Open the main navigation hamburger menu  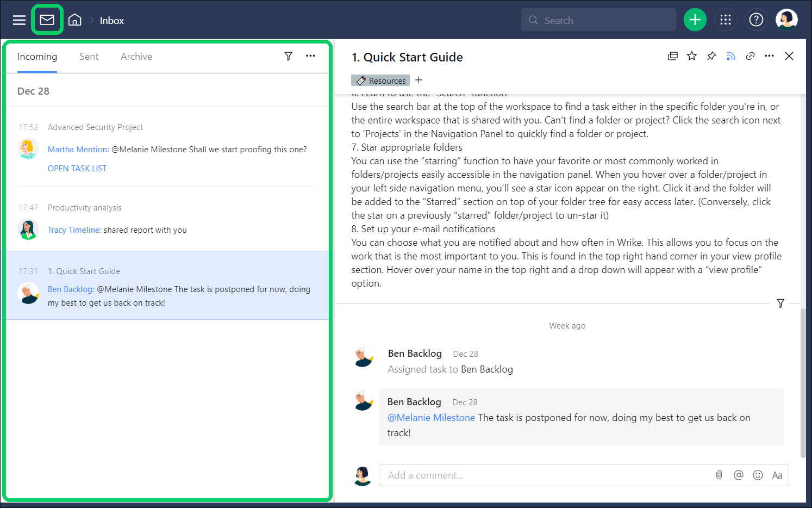pyautogui.click(x=18, y=20)
